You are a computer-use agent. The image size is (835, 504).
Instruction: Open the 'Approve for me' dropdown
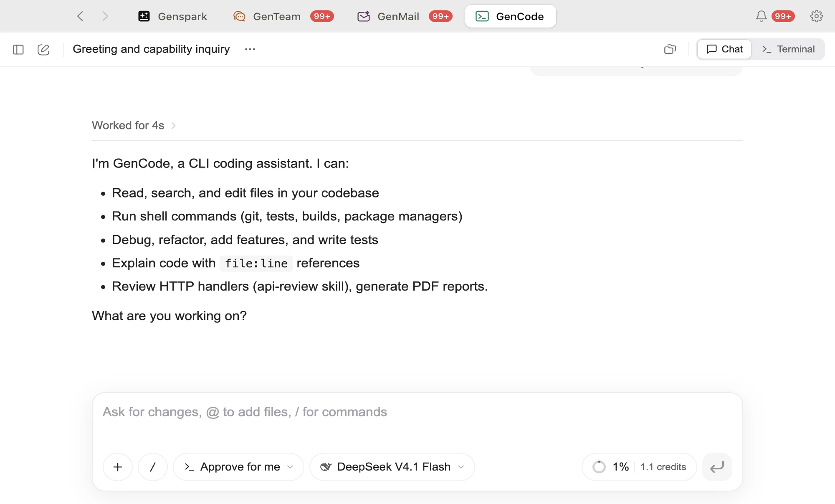coord(239,467)
